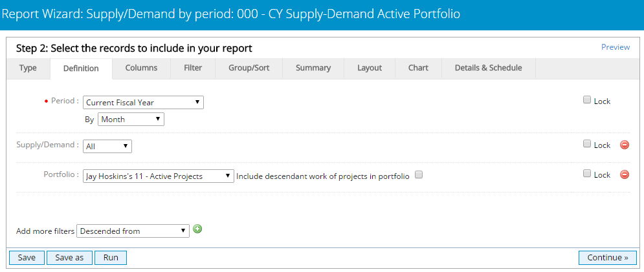644x272 pixels.
Task: Check Lock box for Portfolio filter
Action: click(x=586, y=174)
